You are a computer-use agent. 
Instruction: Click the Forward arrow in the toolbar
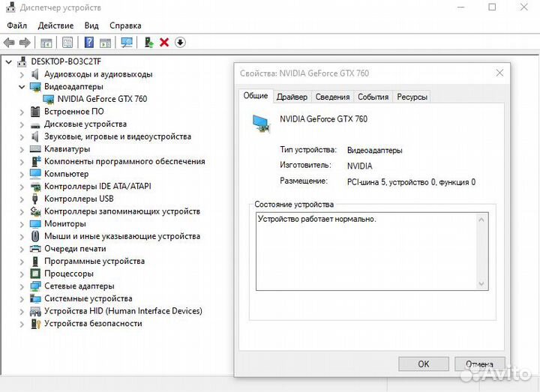(x=25, y=43)
